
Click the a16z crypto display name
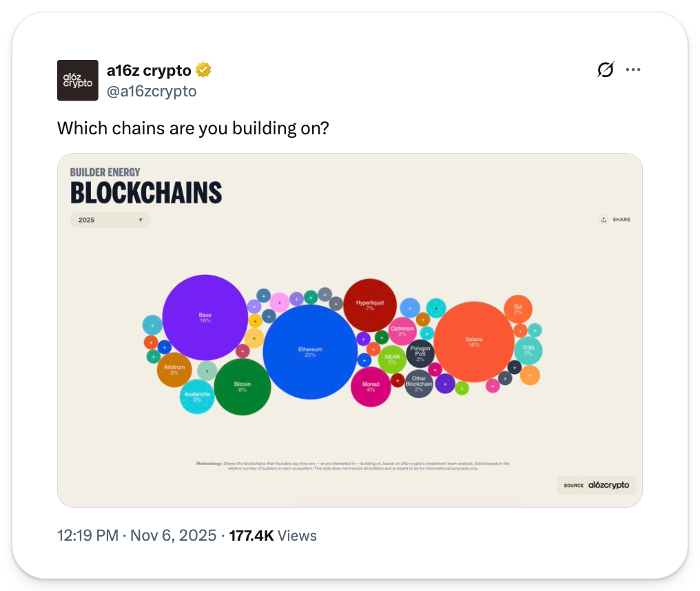click(x=149, y=70)
